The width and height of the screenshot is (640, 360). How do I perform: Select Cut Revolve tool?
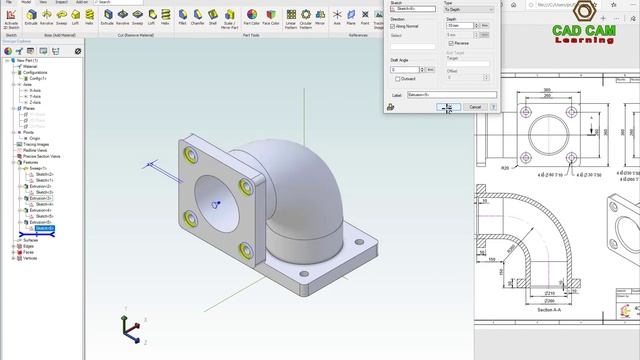point(122,18)
